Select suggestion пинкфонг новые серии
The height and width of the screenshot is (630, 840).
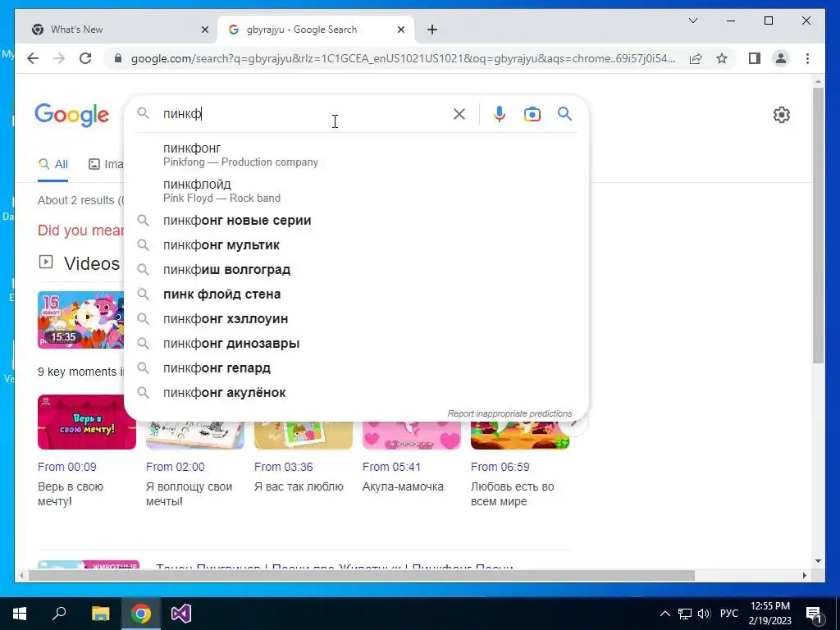356,220
